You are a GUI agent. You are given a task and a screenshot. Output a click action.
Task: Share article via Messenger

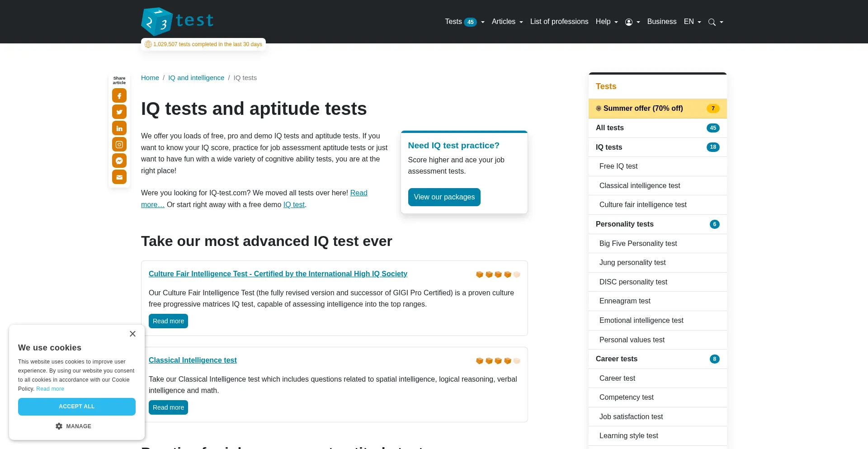pyautogui.click(x=119, y=161)
